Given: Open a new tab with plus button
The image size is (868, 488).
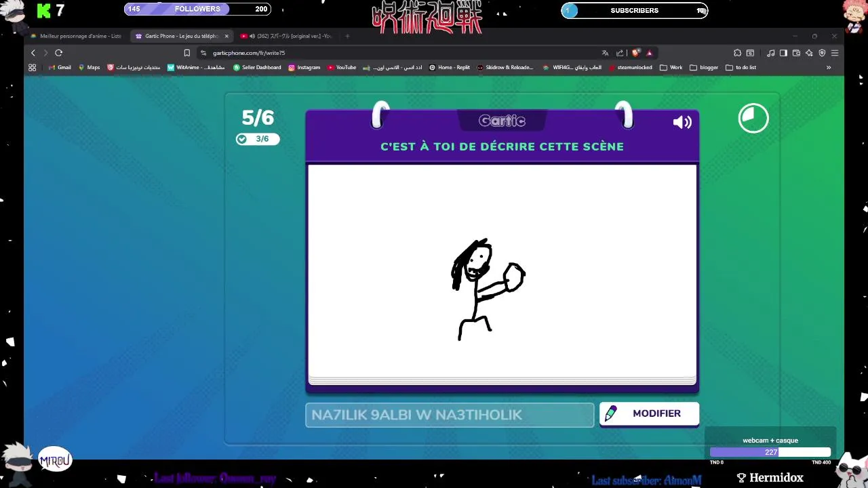Looking at the screenshot, I should click(x=347, y=36).
